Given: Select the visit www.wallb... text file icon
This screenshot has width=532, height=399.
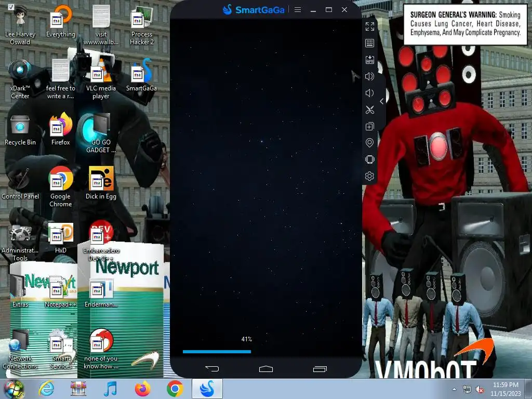Looking at the screenshot, I should pos(101,25).
